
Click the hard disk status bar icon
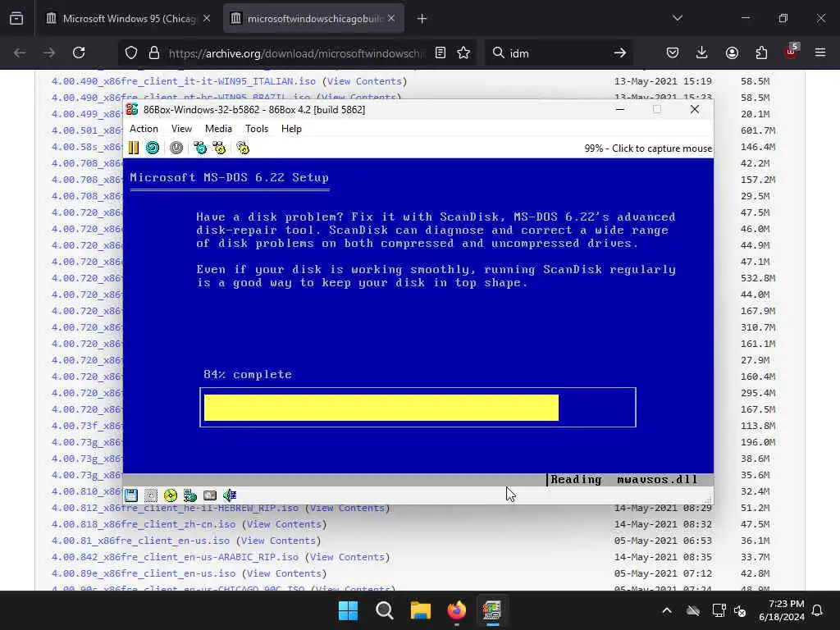(x=210, y=495)
